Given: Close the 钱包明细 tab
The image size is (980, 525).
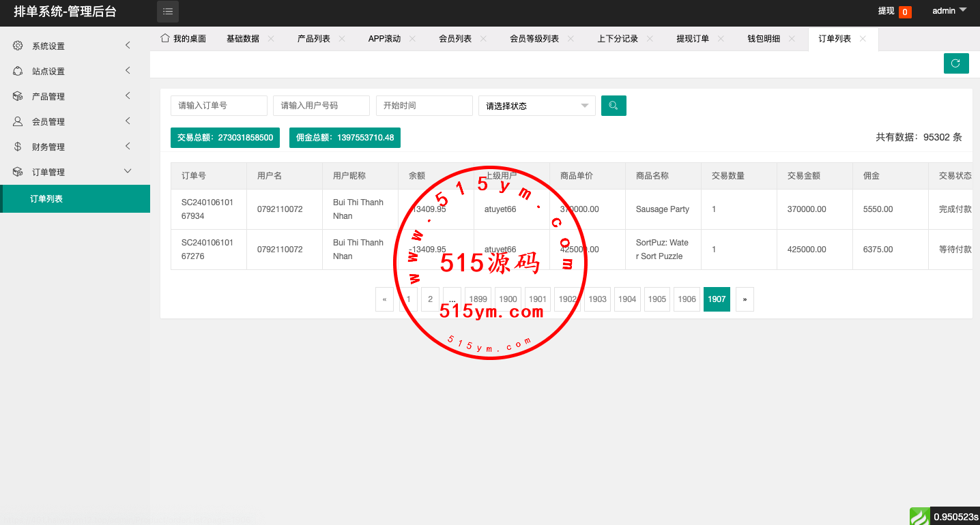Looking at the screenshot, I should tap(792, 39).
